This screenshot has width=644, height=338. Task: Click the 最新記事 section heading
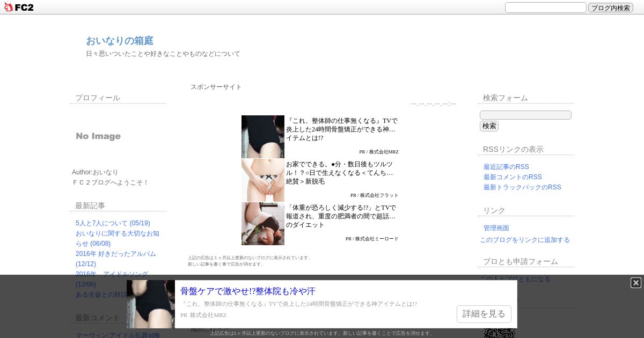click(90, 205)
